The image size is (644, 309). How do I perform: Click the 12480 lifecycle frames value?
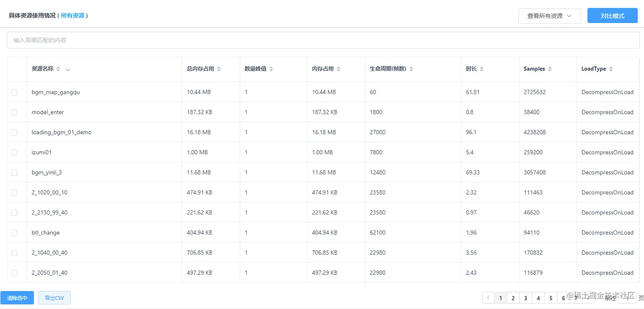tap(378, 172)
